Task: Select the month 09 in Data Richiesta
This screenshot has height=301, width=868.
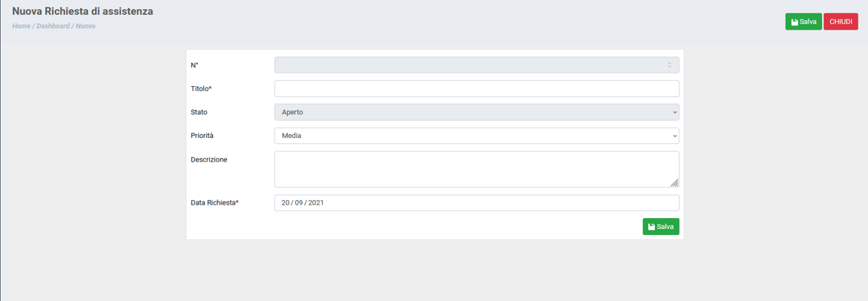Action: (x=300, y=202)
